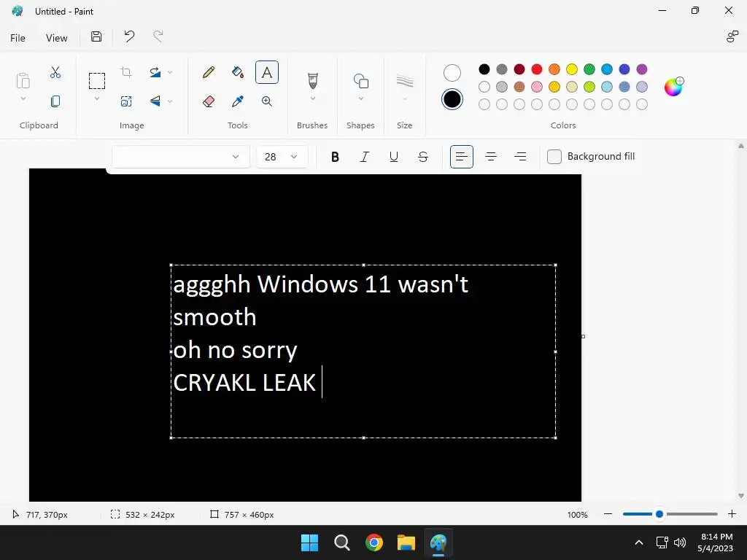
Task: Click the vertical scrollbar down arrow
Action: click(x=741, y=496)
